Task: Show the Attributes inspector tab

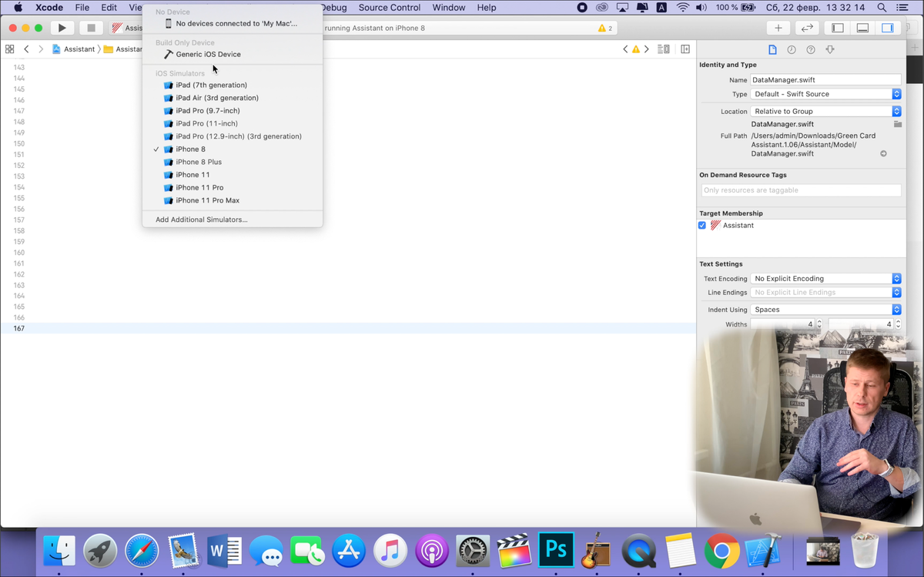Action: (x=830, y=49)
